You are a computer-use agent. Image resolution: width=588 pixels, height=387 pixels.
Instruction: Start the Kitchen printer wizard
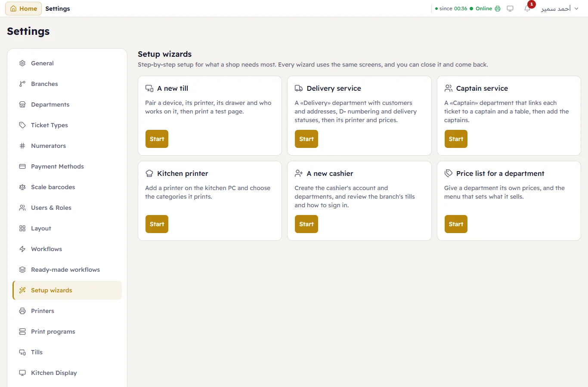pos(157,224)
